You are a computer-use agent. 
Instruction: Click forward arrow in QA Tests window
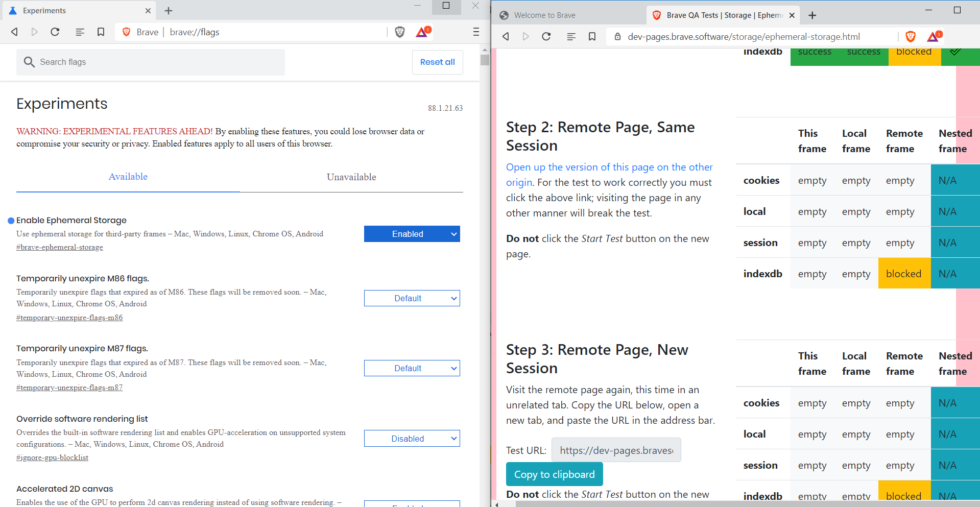pos(525,36)
